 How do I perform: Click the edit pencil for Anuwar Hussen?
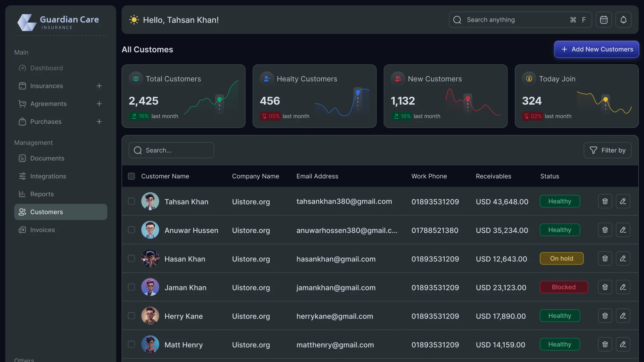pos(623,230)
